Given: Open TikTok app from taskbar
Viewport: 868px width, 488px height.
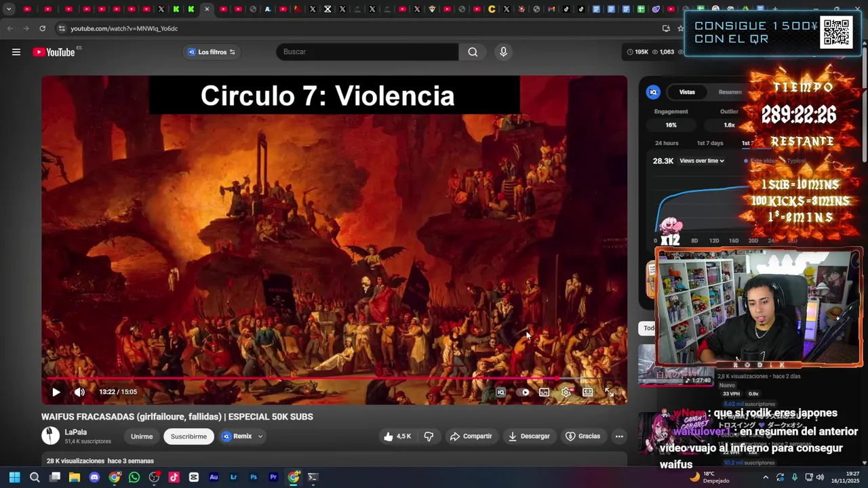Looking at the screenshot, I should click(174, 477).
